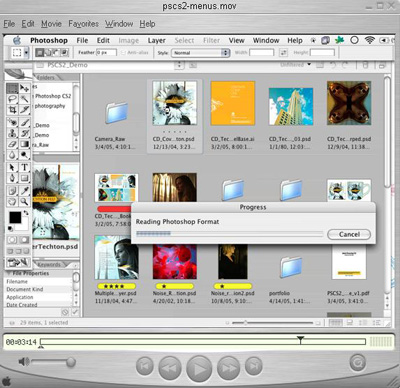Reset default foreground and background colors

10,229
